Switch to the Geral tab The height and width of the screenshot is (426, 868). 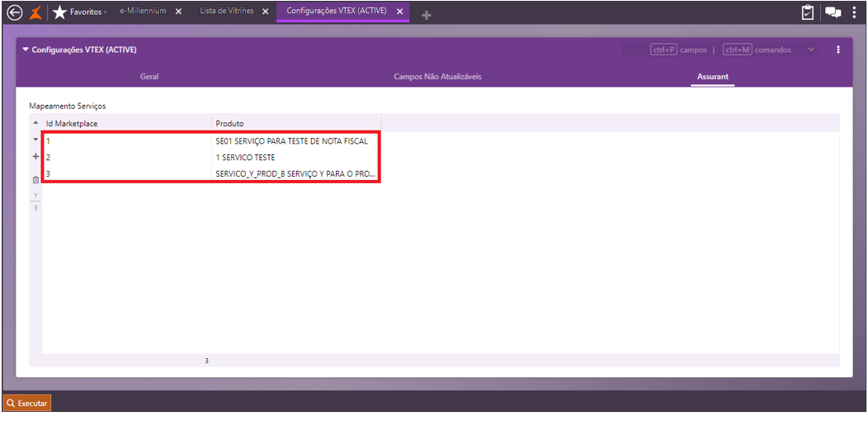pos(149,77)
